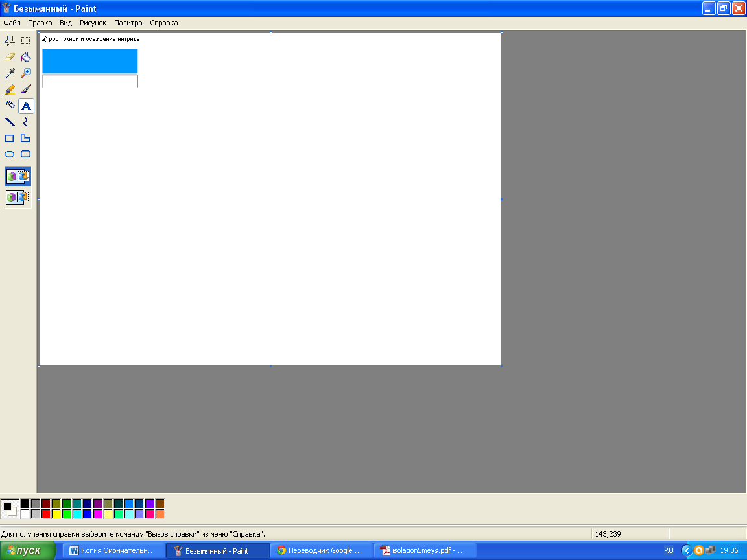The image size is (747, 560).
Task: Switch to the Word document taskbar button
Action: coord(114,550)
